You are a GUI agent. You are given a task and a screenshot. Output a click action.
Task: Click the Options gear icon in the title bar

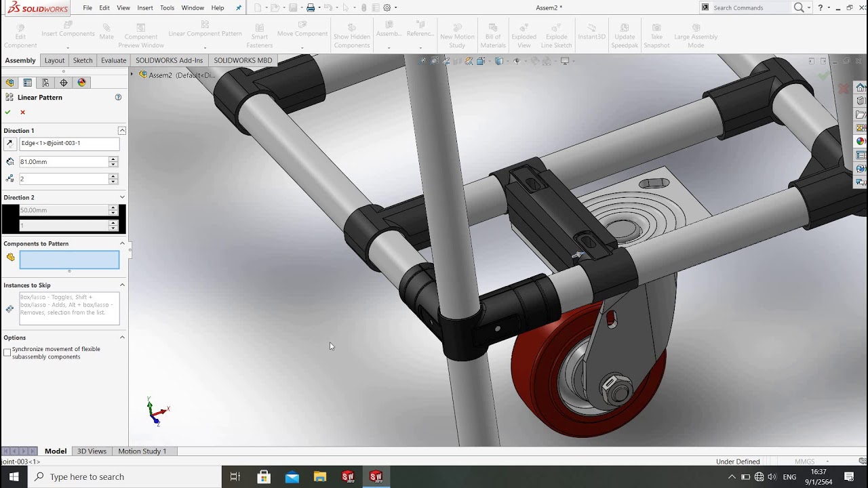point(387,7)
